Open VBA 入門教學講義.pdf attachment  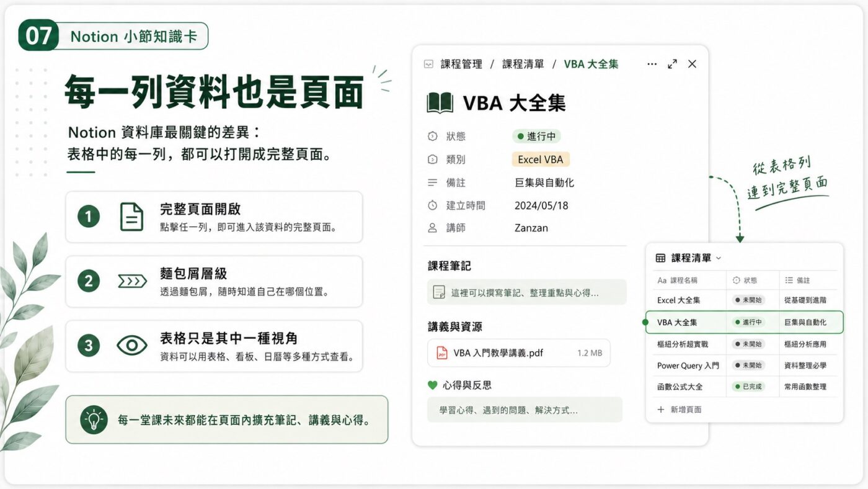pyautogui.click(x=519, y=353)
